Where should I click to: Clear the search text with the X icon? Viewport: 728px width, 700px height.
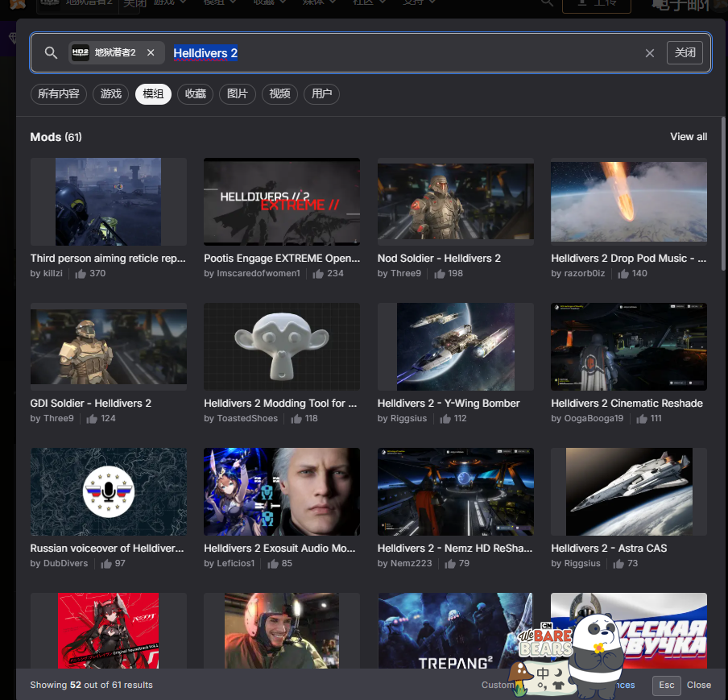pos(650,53)
